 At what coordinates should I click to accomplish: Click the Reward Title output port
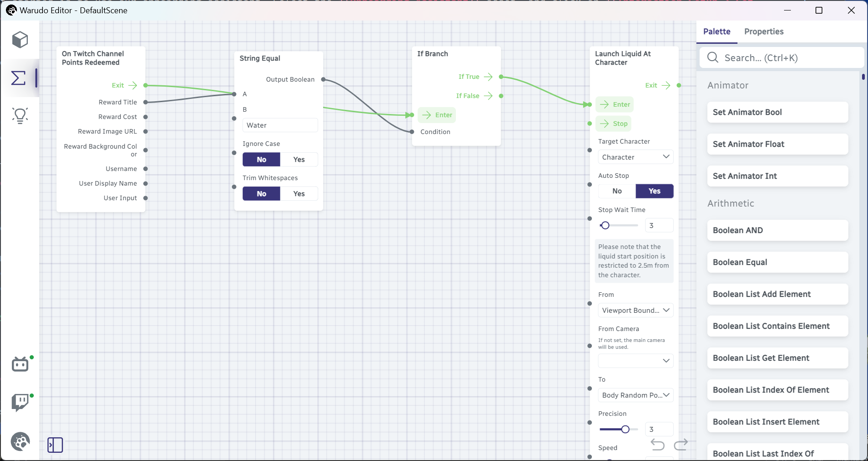[x=146, y=102]
